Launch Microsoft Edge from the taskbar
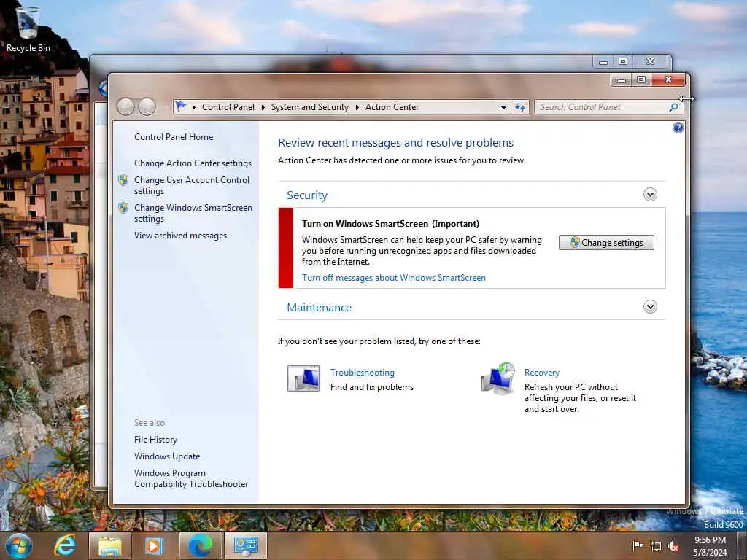The image size is (747, 560). click(201, 545)
